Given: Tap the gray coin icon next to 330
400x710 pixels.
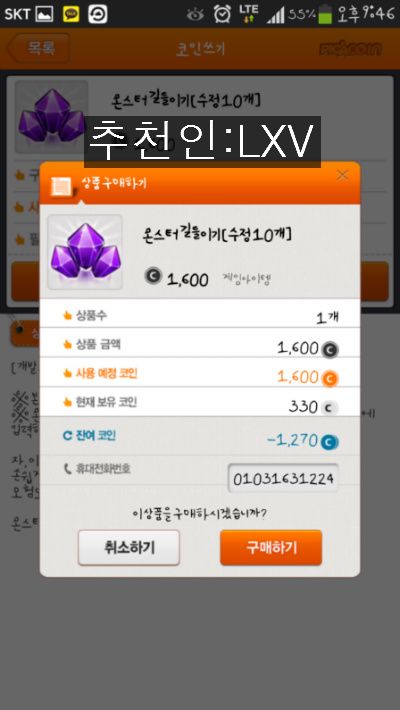Looking at the screenshot, I should click(x=330, y=408).
